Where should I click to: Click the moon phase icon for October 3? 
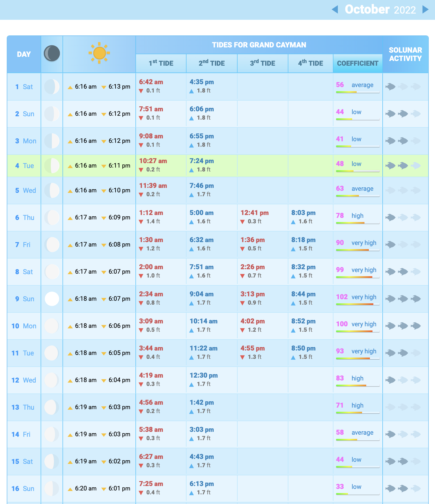click(52, 141)
